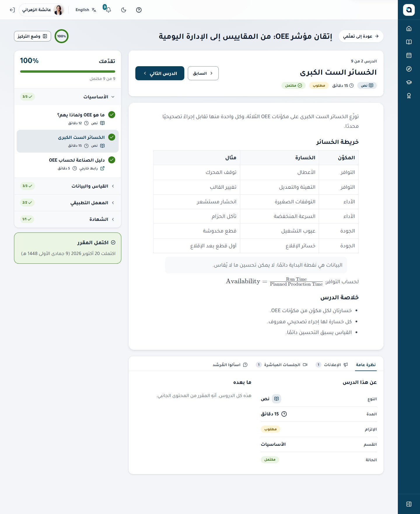The height and width of the screenshot is (514, 420).
Task: Click the external link icon beside رابط خارجي
Action: pos(102,168)
